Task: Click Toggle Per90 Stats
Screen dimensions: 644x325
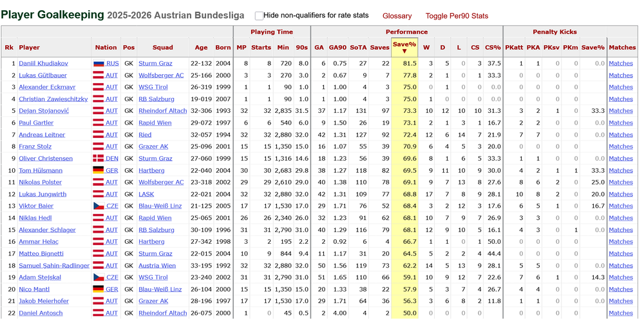Action: point(457,16)
